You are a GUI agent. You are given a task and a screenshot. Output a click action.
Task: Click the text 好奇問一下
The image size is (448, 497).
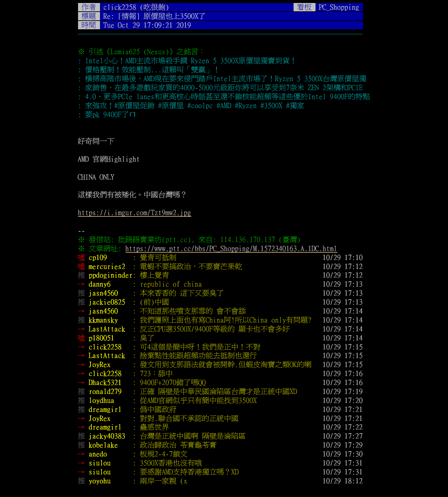96,141
